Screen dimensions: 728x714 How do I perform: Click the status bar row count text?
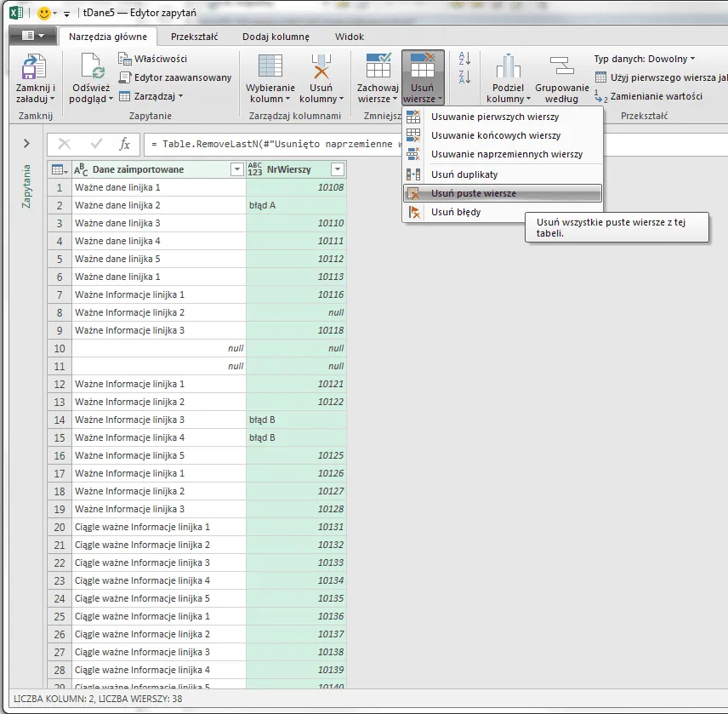click(x=140, y=700)
